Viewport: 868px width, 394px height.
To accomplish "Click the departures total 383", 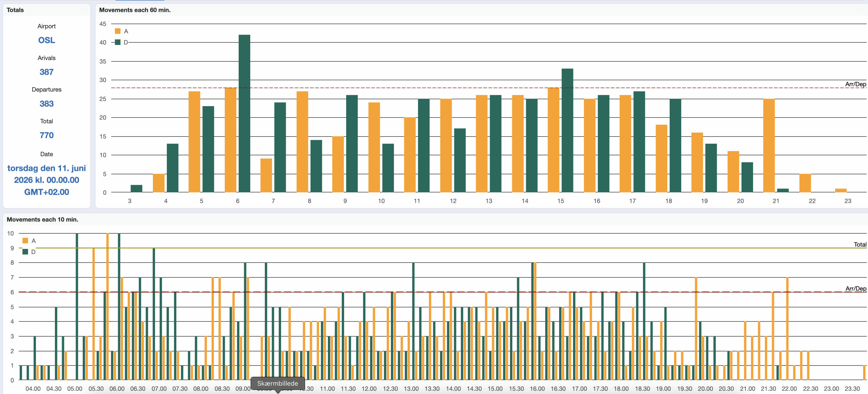I will point(46,104).
